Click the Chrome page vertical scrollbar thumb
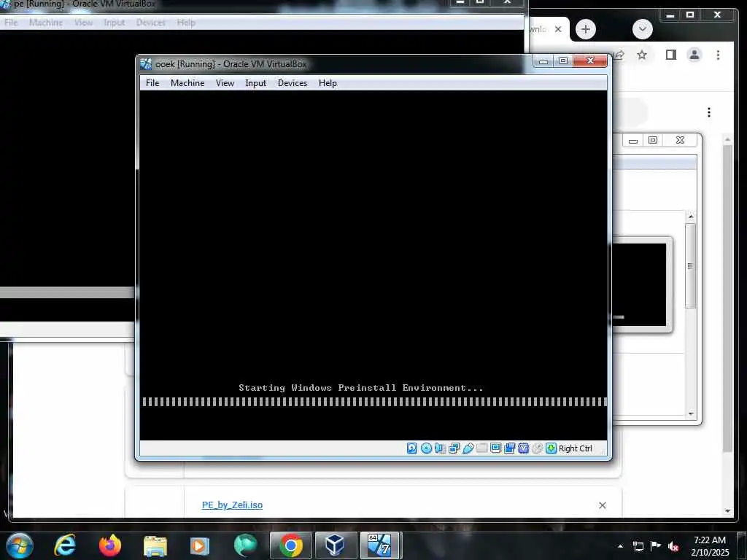The height and width of the screenshot is (560, 747). (x=727, y=298)
